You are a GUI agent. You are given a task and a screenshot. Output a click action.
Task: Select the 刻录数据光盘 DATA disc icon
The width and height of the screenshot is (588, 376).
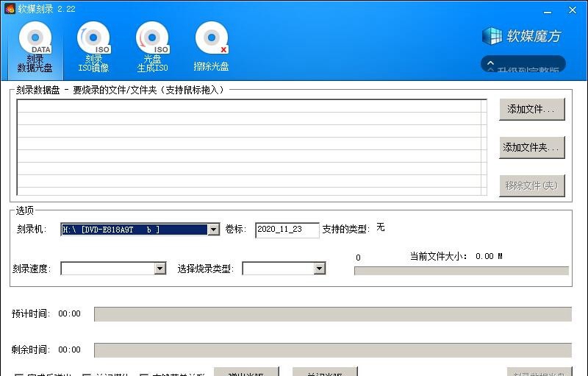(x=35, y=38)
